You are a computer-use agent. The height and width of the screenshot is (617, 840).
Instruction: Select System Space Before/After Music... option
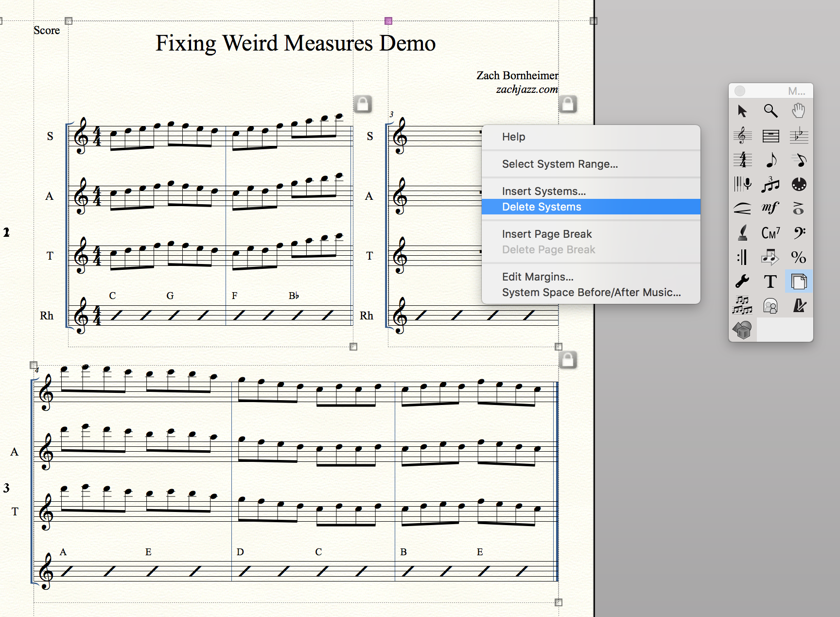click(x=591, y=293)
